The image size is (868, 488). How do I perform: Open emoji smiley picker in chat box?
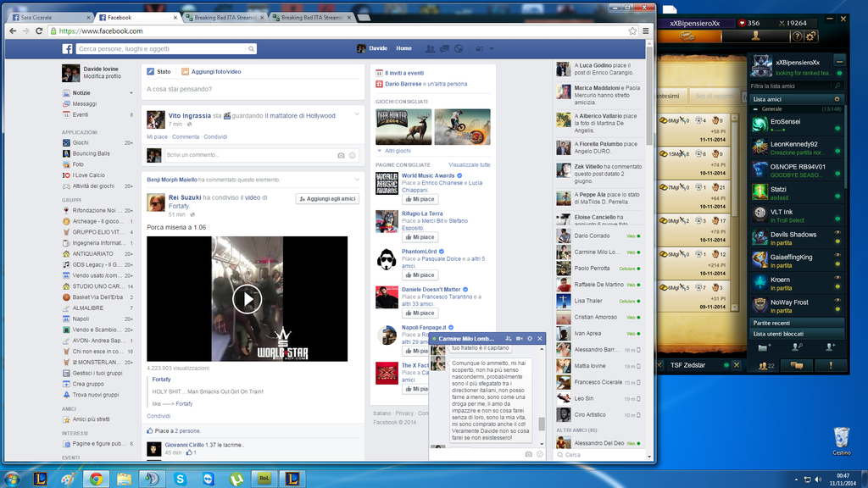pos(540,454)
